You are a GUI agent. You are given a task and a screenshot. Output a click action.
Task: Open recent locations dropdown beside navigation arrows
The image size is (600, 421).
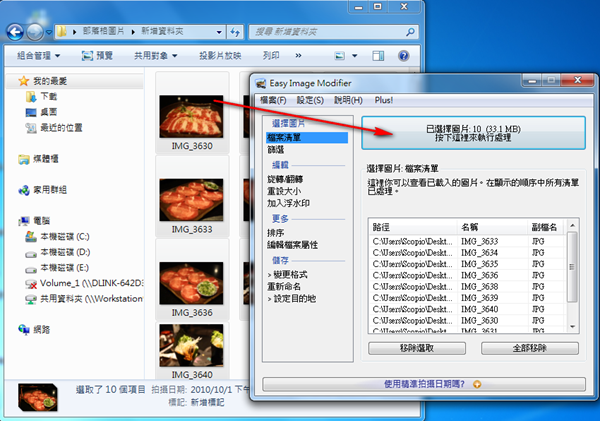(x=49, y=33)
